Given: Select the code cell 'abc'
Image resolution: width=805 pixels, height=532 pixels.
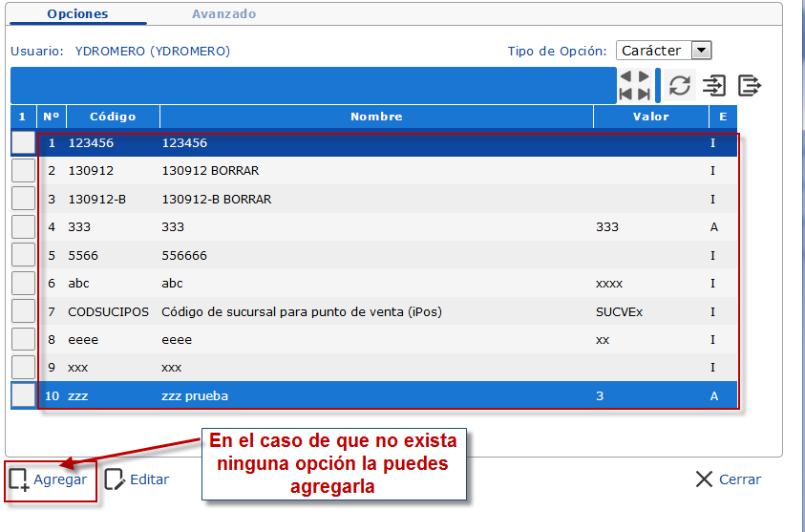Looking at the screenshot, I should coord(78,284).
